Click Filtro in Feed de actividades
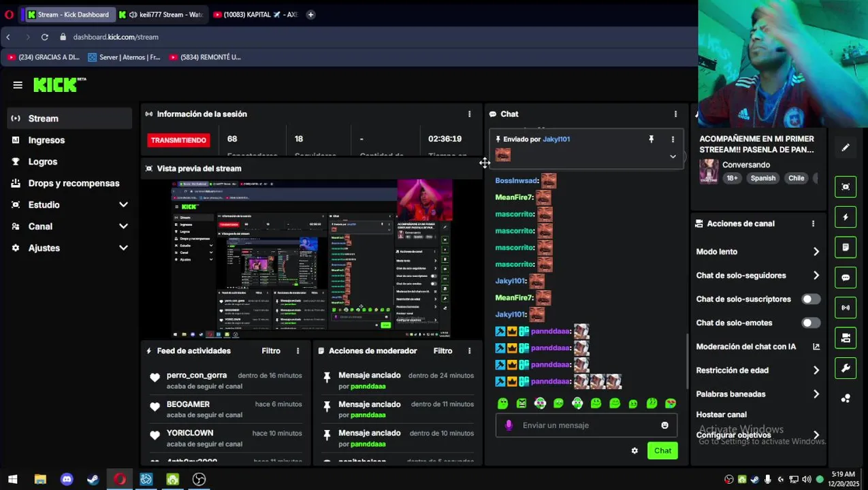This screenshot has width=868, height=490. pos(271,351)
